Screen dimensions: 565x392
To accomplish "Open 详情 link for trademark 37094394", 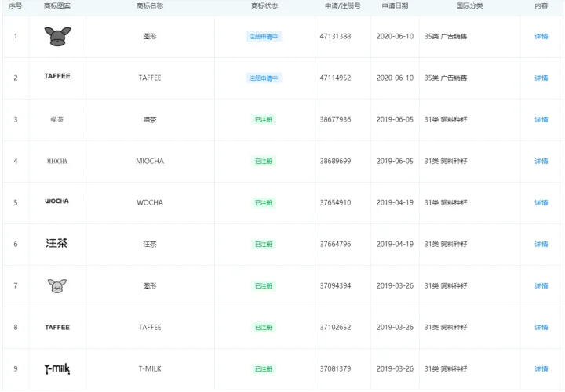I will pyautogui.click(x=541, y=286).
